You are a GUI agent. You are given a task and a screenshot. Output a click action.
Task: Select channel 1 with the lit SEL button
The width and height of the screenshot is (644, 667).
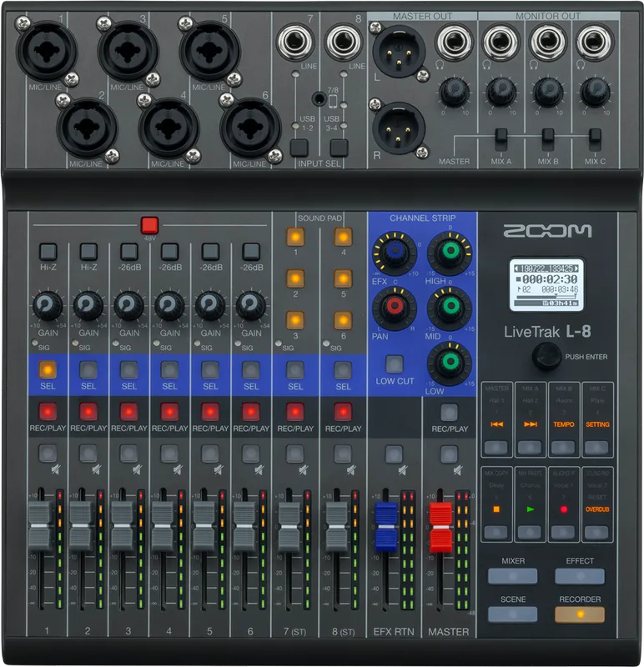tap(48, 369)
